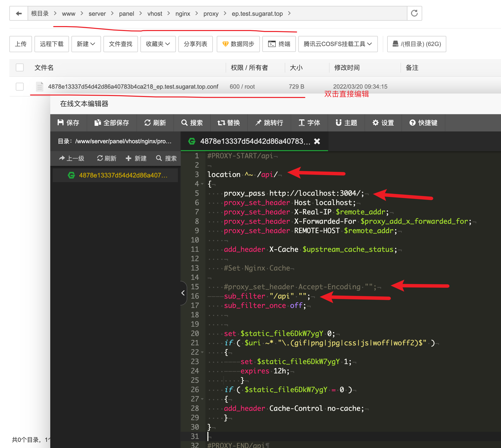Navigate to 根目录 in the breadcrumb
This screenshot has height=448, width=501.
pos(40,14)
